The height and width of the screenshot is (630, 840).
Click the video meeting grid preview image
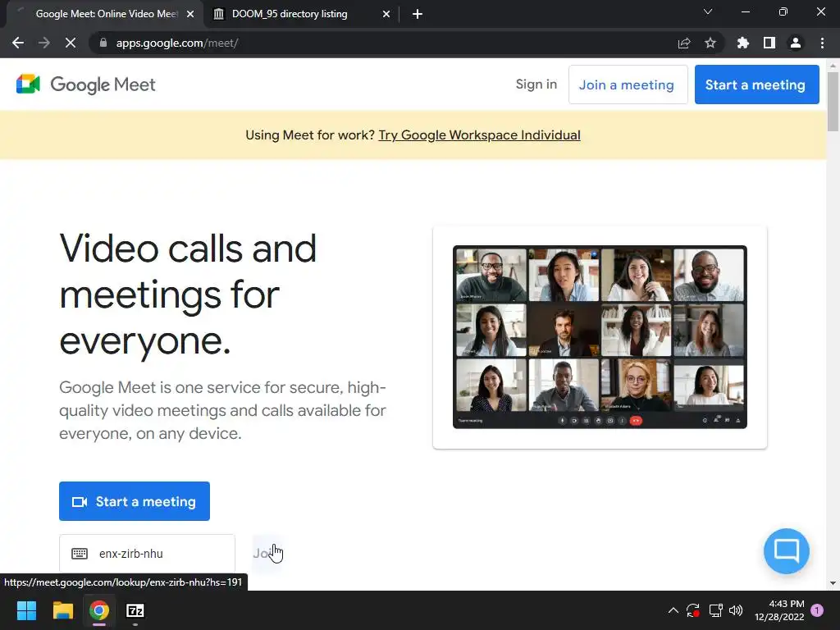[600, 337]
